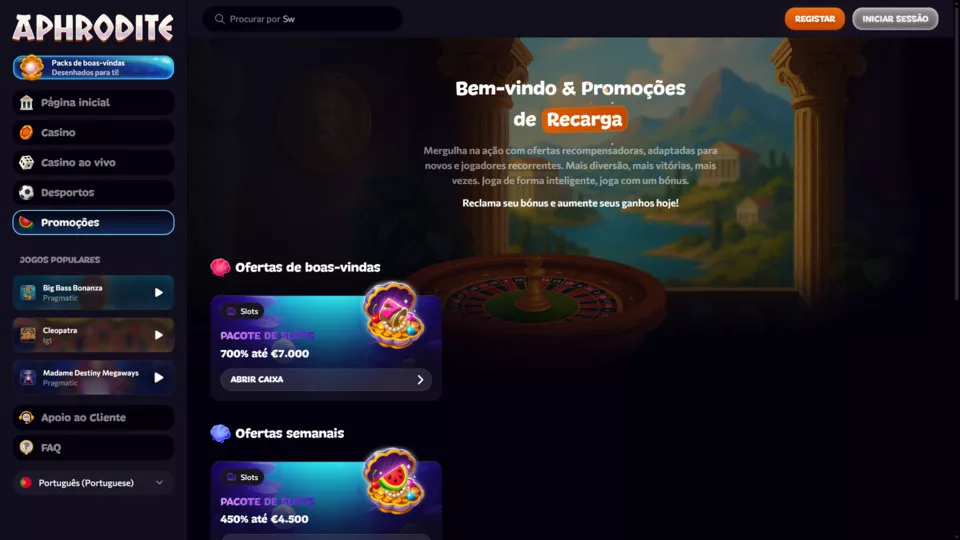Play the Cleopatra game
Viewport: 960px width, 540px height.
tap(159, 335)
